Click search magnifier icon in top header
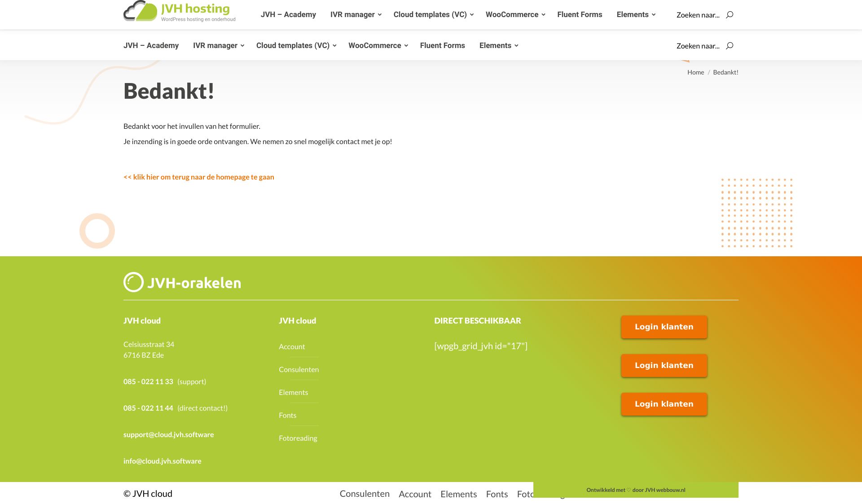The width and height of the screenshot is (862, 504). pyautogui.click(x=730, y=15)
